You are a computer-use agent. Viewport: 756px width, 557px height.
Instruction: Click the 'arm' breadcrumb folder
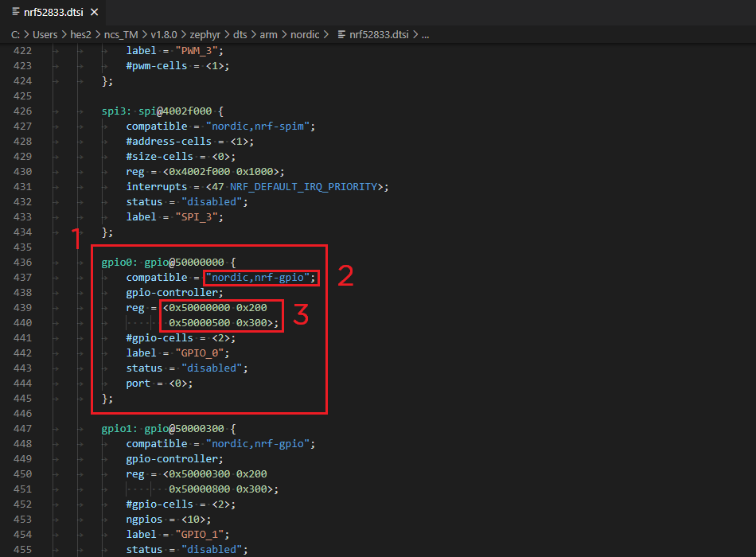click(268, 35)
